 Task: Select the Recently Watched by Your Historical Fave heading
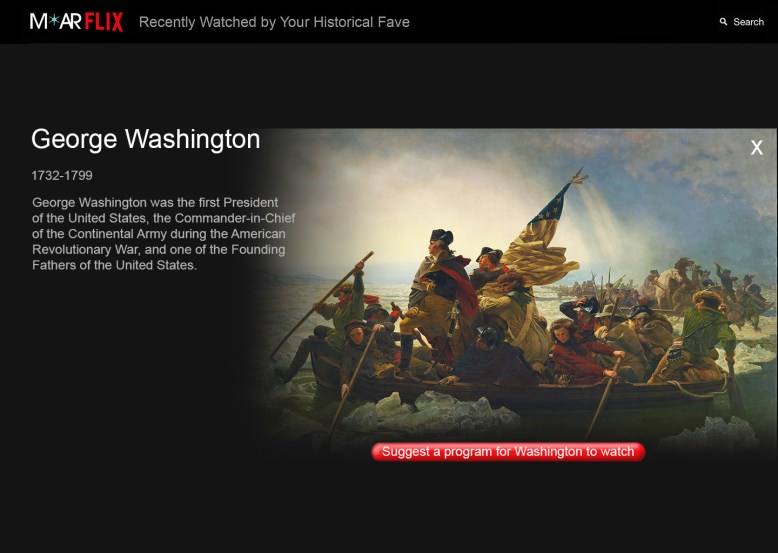pos(274,22)
